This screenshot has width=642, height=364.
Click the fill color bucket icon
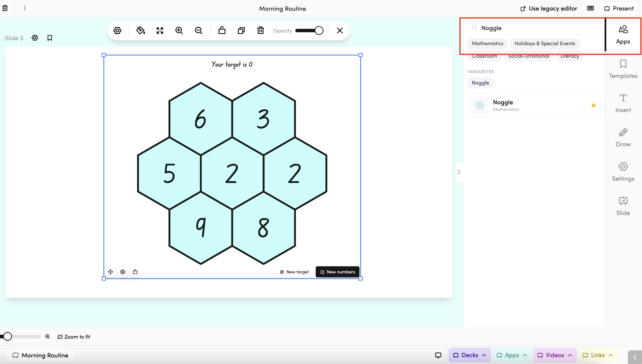tap(141, 31)
